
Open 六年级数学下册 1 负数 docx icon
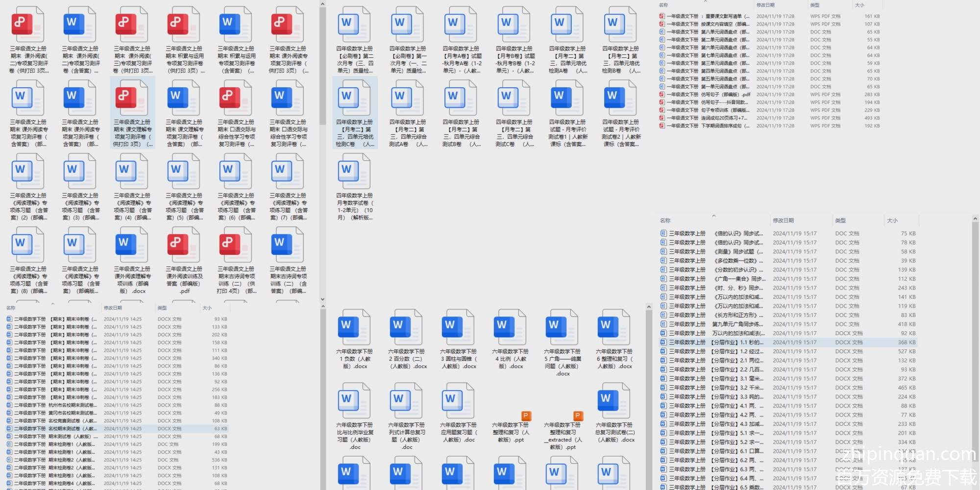[354, 328]
